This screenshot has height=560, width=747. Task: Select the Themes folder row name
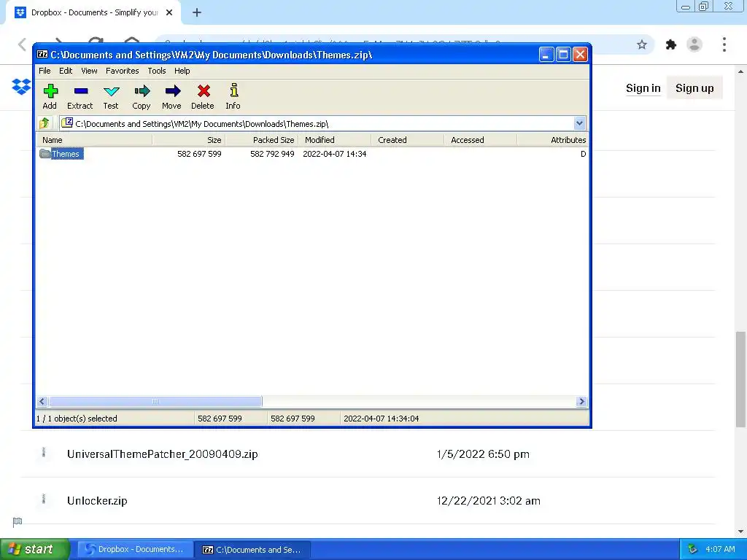pyautogui.click(x=66, y=154)
